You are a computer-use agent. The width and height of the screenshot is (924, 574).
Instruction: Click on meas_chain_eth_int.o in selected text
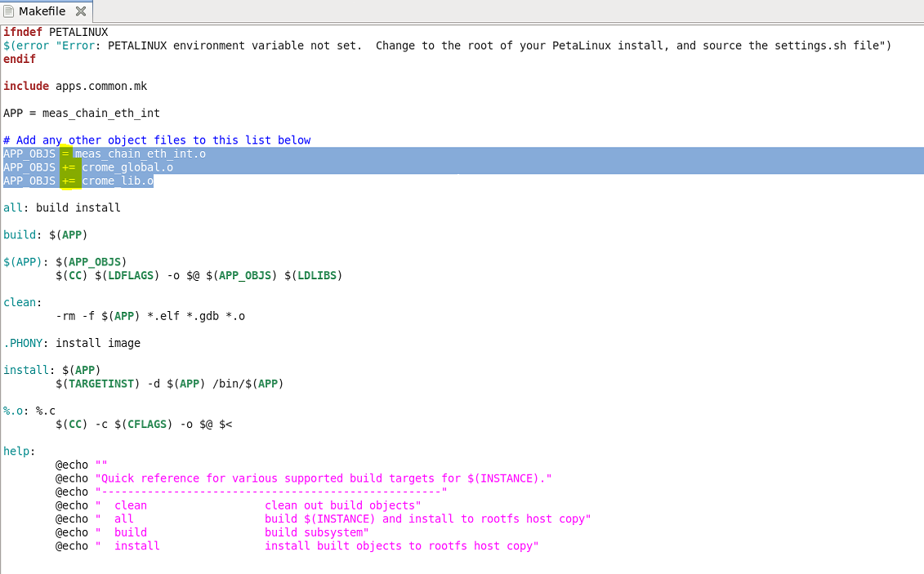141,154
